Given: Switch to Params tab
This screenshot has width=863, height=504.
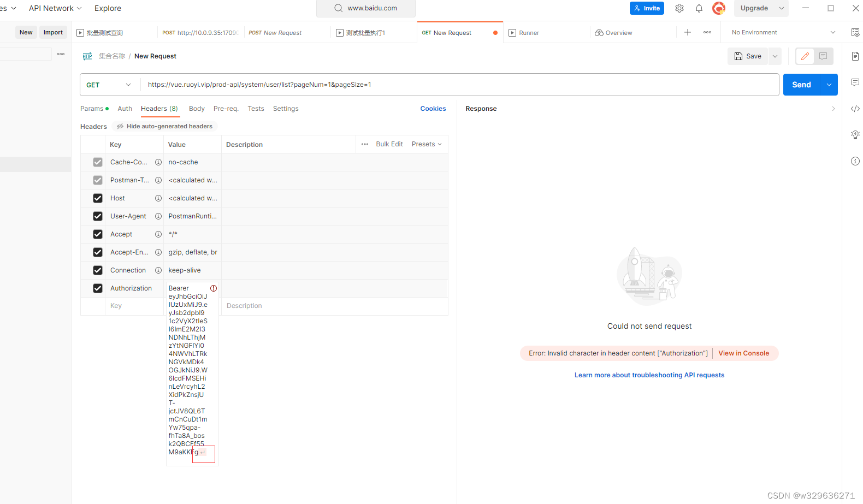Looking at the screenshot, I should (94, 109).
